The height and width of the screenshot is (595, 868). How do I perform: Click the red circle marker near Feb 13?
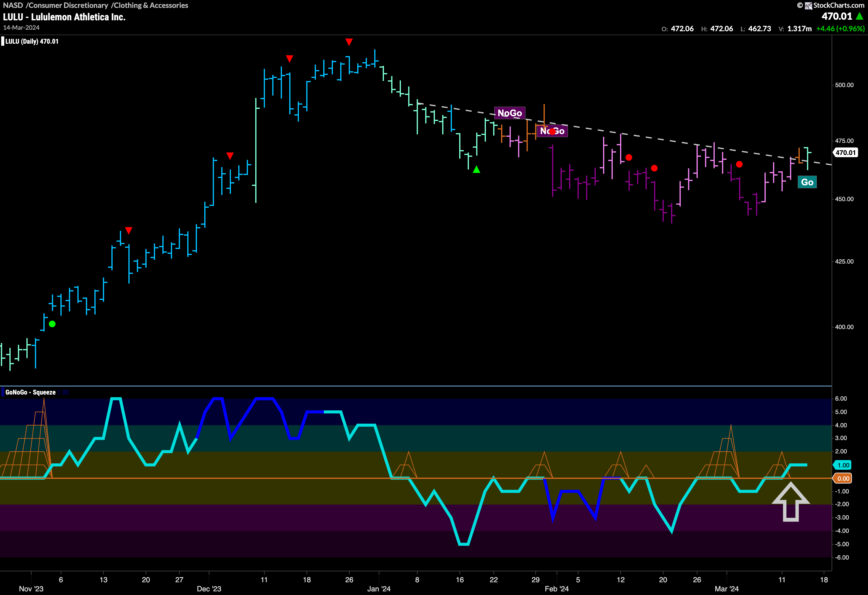pyautogui.click(x=629, y=157)
